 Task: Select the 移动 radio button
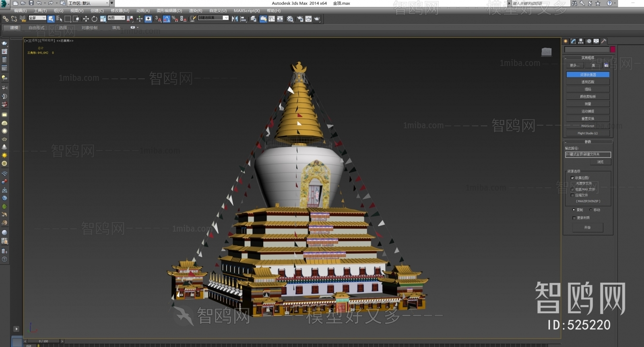click(x=591, y=210)
